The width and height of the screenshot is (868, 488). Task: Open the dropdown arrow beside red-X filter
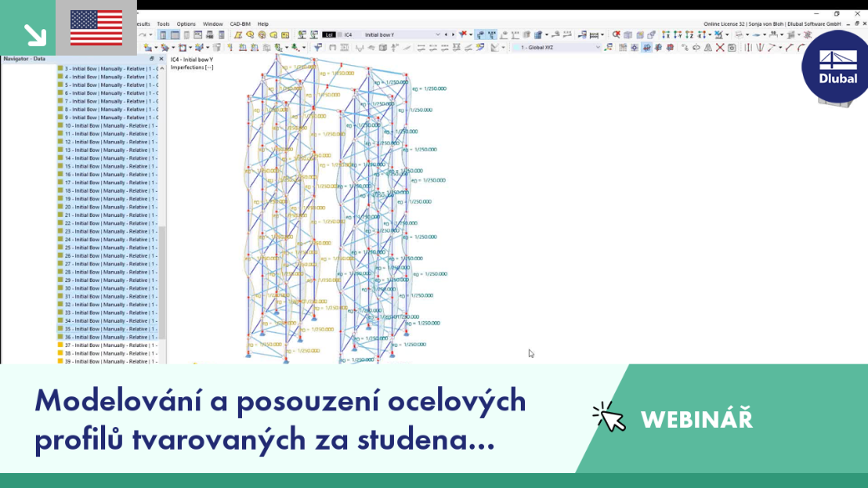pyautogui.click(x=471, y=34)
